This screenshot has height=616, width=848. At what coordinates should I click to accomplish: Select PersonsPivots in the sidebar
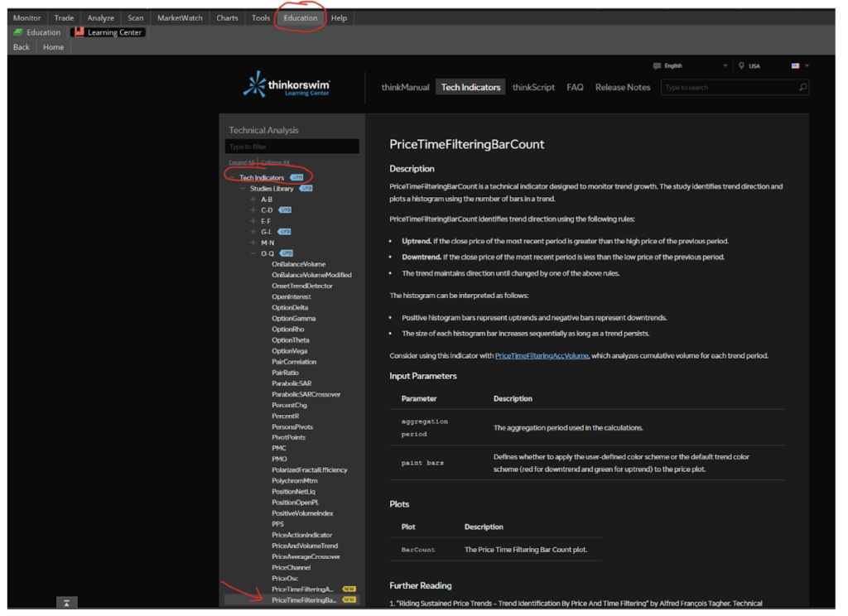(292, 426)
